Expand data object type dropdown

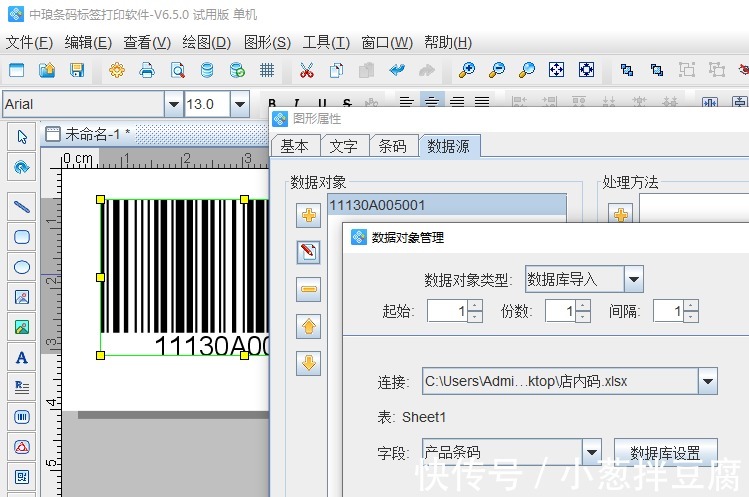pos(634,279)
